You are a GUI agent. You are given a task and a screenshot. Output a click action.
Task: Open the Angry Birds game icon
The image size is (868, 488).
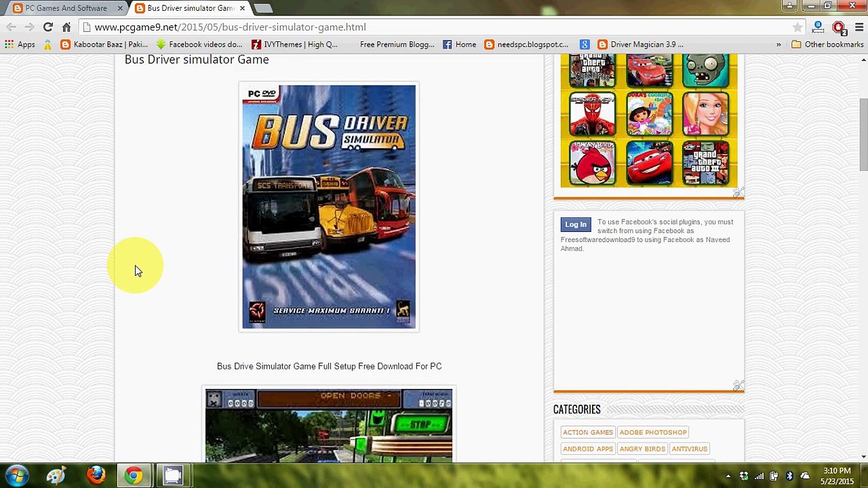(592, 163)
